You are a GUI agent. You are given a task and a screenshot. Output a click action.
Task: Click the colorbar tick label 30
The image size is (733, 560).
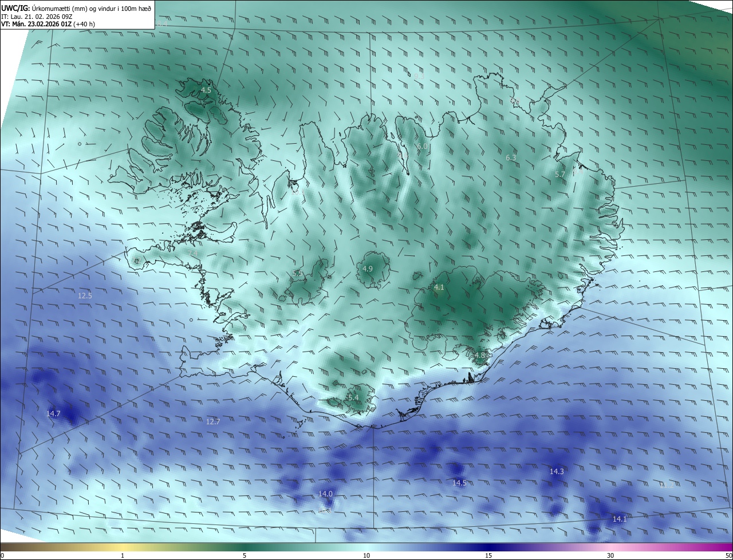[x=610, y=555]
